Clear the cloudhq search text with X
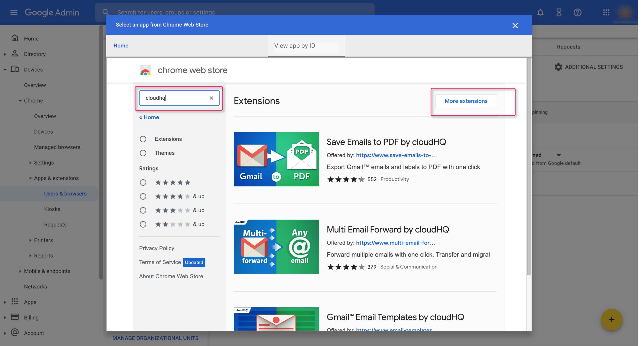The width and height of the screenshot is (644, 346). click(212, 98)
